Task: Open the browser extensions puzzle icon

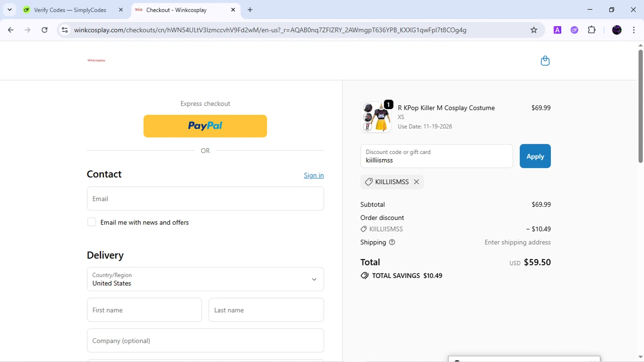Action: pyautogui.click(x=592, y=30)
